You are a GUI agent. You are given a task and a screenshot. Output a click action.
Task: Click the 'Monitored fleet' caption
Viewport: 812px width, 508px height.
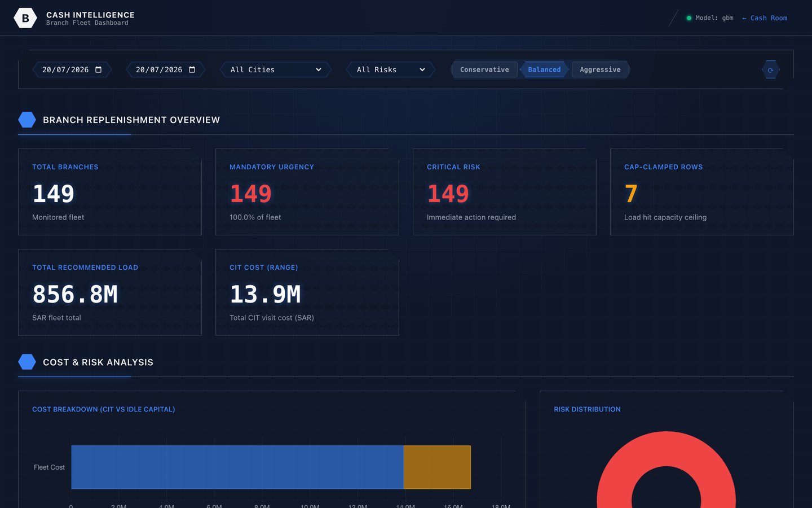58,217
